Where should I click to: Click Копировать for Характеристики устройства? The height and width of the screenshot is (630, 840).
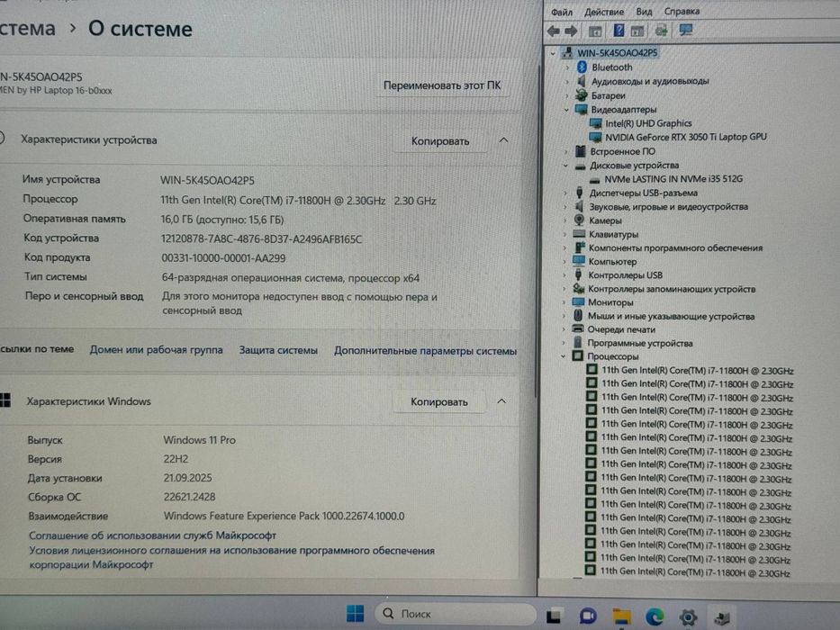pyautogui.click(x=440, y=141)
